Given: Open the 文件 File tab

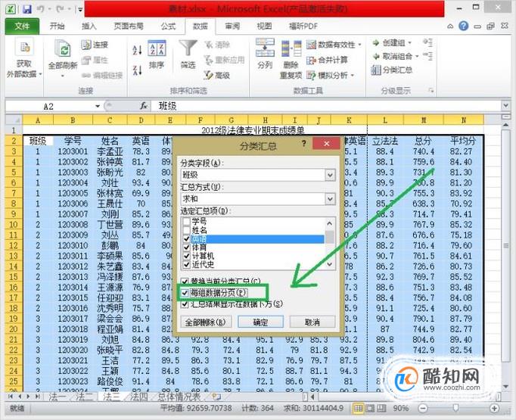Looking at the screenshot, I should coord(22,26).
